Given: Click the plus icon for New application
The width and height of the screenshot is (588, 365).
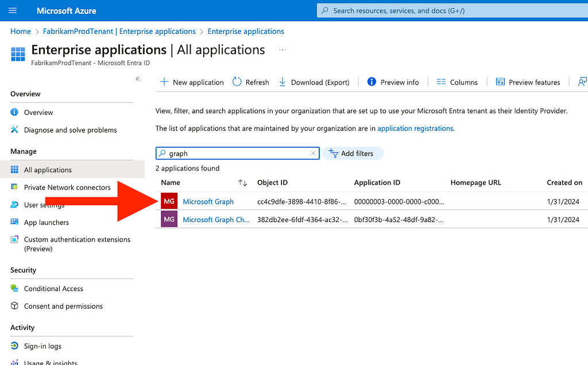Looking at the screenshot, I should tap(164, 81).
